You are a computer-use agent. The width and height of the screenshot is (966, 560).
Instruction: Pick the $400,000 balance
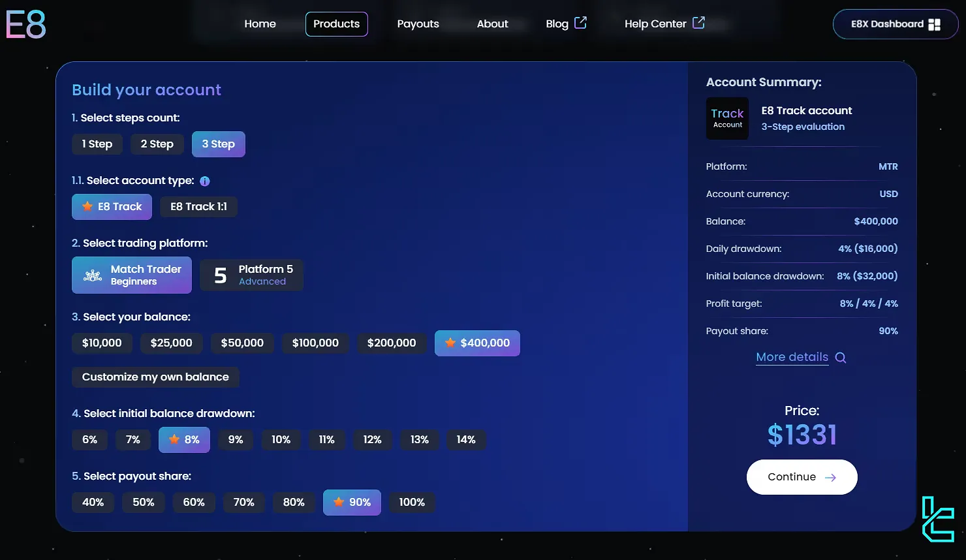[477, 343]
